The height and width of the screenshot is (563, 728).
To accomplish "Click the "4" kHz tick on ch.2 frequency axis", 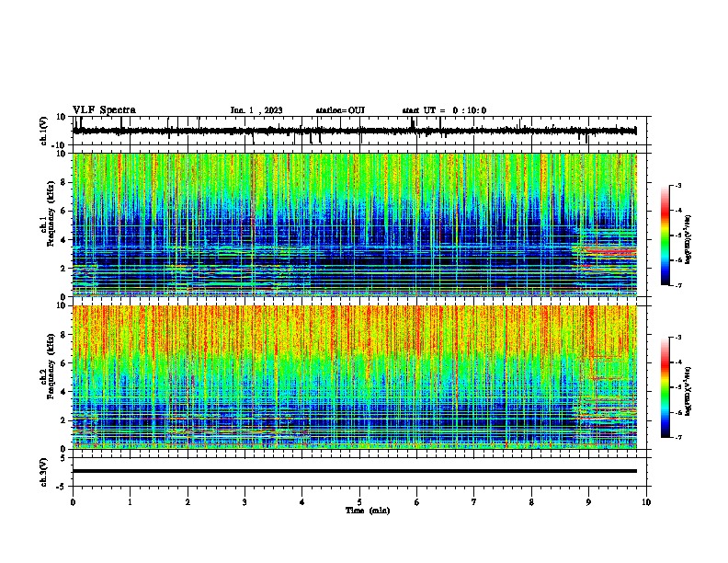I will [63, 392].
